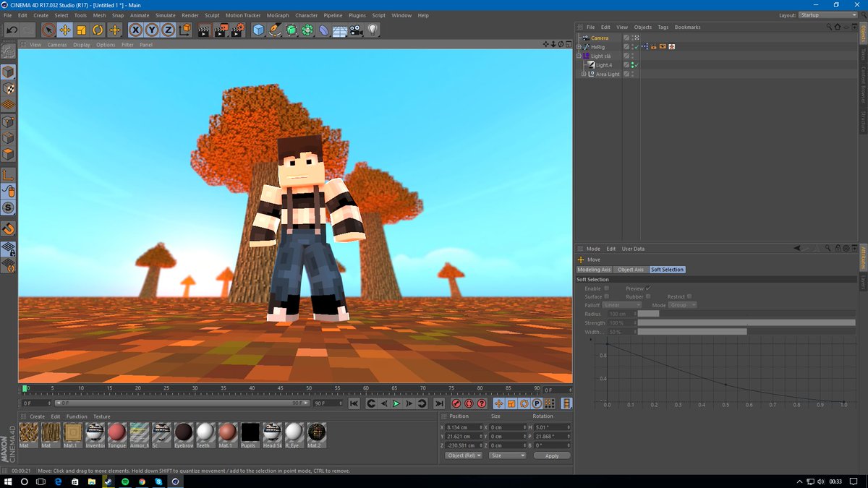Click Apply in coordinates panel
Screen dimensions: 868x488
click(552, 455)
